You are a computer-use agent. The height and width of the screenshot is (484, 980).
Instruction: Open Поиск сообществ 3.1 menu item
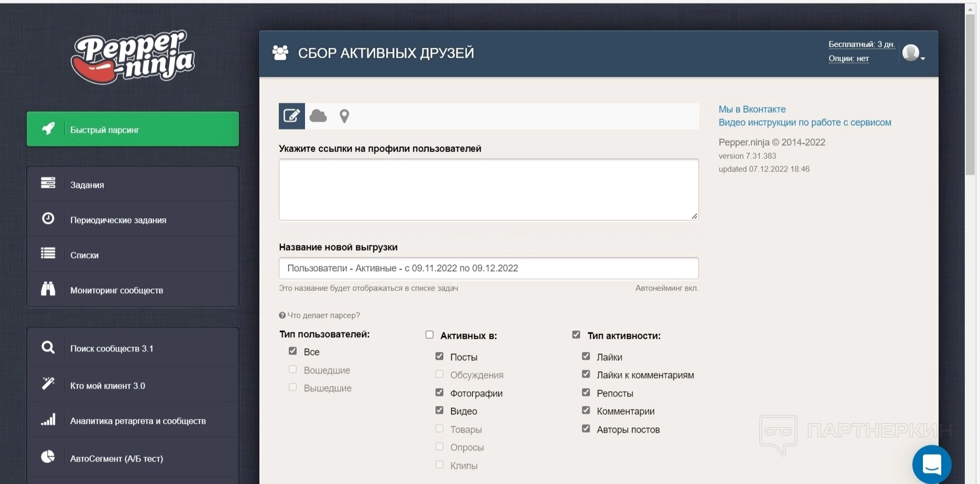pos(133,348)
